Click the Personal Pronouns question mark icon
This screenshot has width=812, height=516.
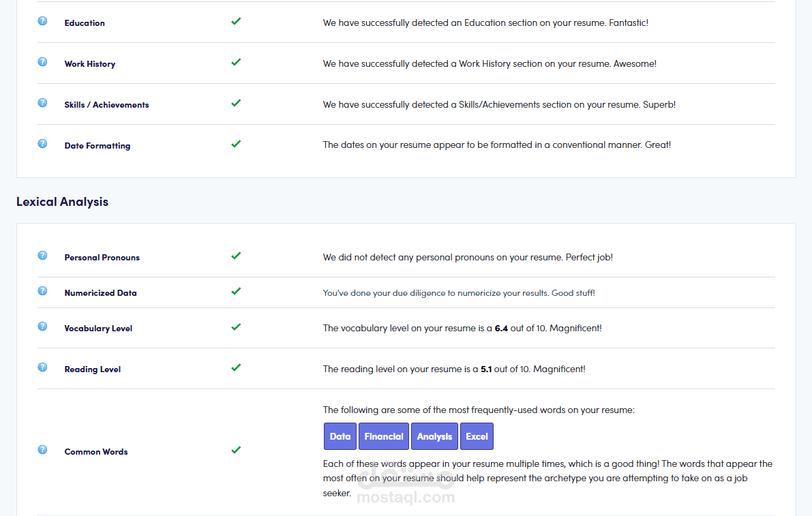(42, 256)
